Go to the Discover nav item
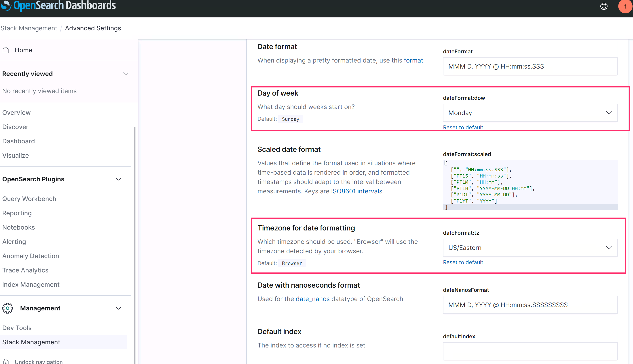Screen dimensions: 633x364 point(15,127)
